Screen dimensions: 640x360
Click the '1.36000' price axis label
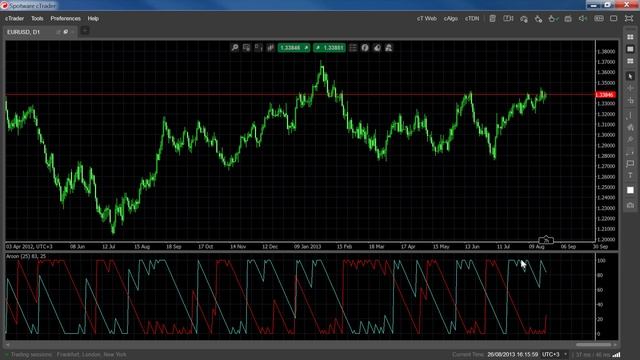point(606,72)
